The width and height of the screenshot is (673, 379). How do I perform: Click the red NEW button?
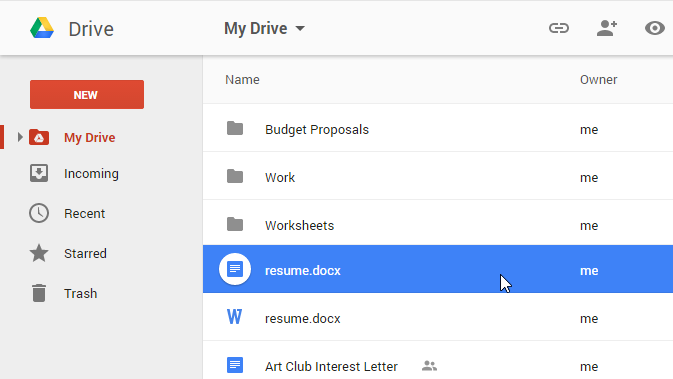(87, 94)
